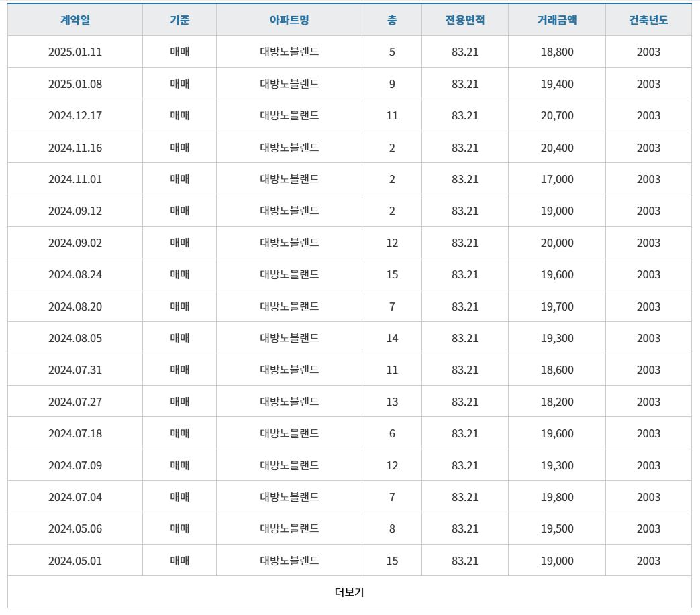Click 대방노블랜드 in the 2025.01.11 row
This screenshot has width=700, height=615.
click(289, 52)
